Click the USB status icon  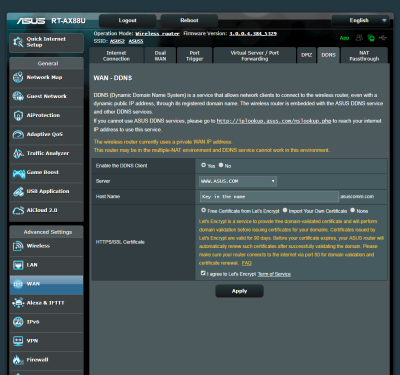pyautogui.click(x=383, y=38)
